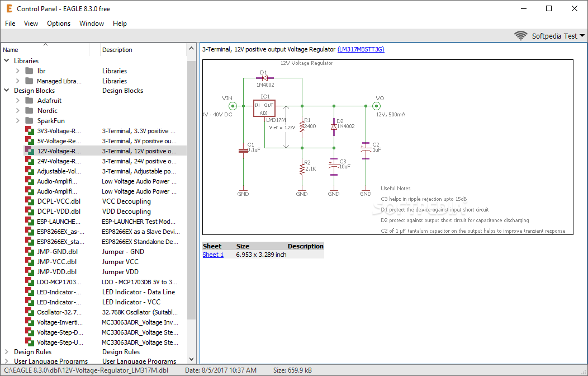Open the File menu
Screen dimensions: 588x376
[x=10, y=23]
